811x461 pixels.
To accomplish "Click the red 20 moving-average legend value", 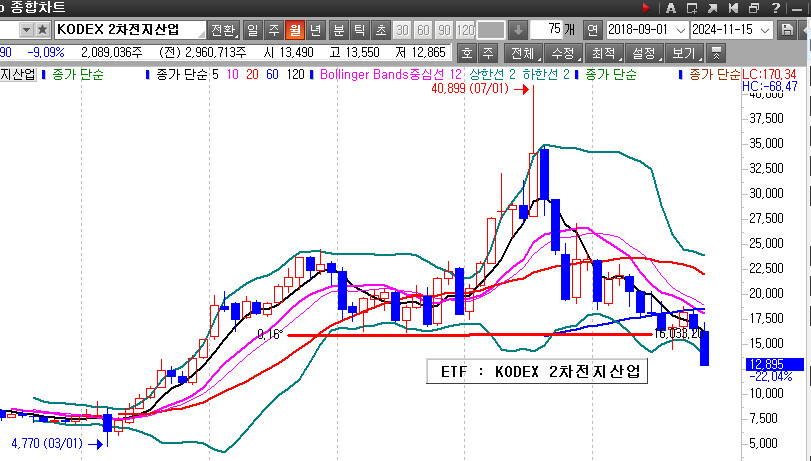I will (x=252, y=74).
